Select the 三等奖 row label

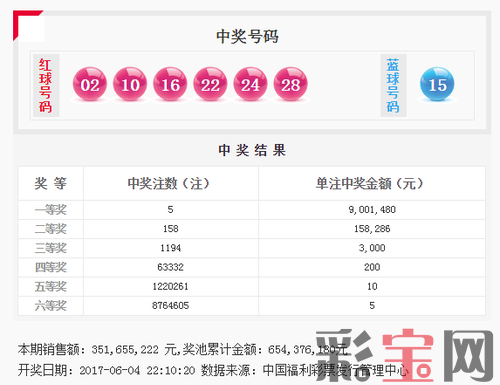coord(51,248)
